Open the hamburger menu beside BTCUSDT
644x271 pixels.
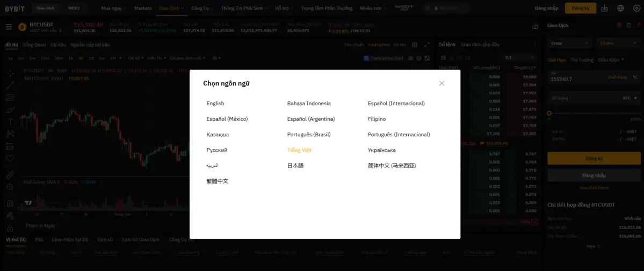[x=9, y=27]
